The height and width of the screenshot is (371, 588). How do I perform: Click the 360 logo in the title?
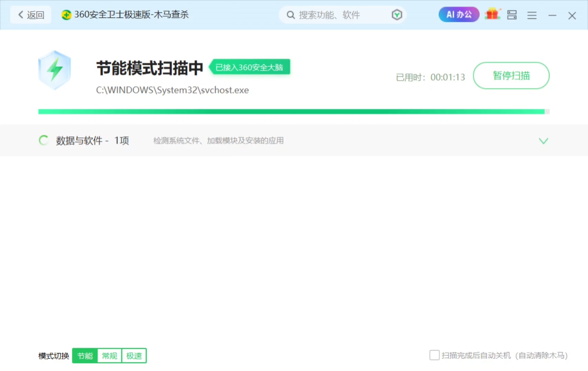pos(66,15)
